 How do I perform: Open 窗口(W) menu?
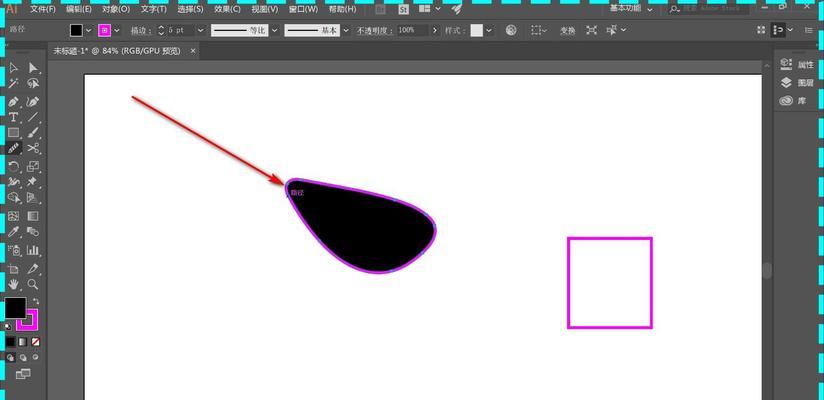pos(303,9)
